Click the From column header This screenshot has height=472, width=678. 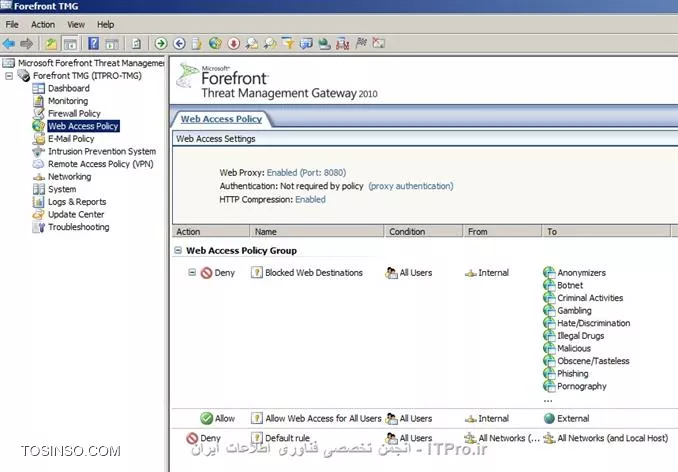coord(502,232)
